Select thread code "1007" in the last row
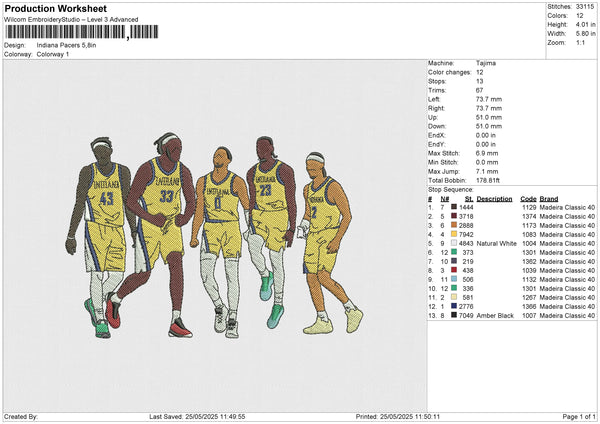Viewport: 600px width, 424px height. tap(529, 315)
